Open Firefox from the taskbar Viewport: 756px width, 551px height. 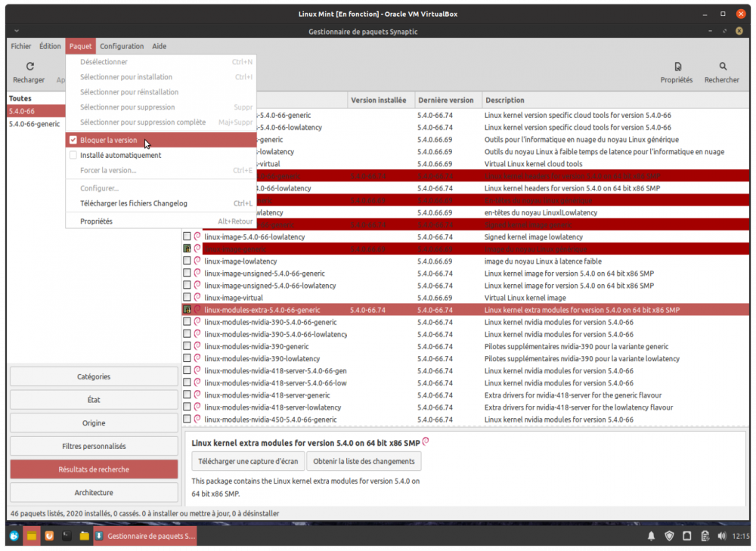(x=48, y=536)
